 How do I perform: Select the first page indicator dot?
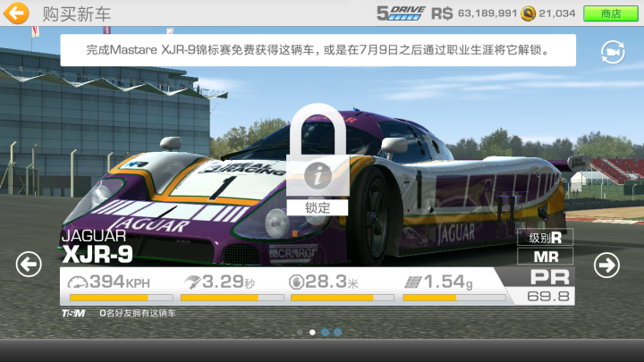click(300, 332)
